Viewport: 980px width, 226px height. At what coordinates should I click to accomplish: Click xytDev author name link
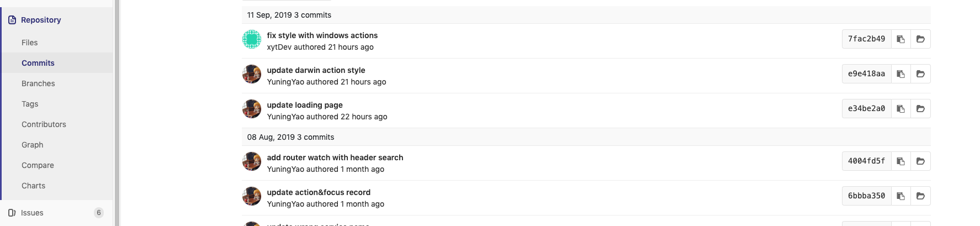(279, 48)
